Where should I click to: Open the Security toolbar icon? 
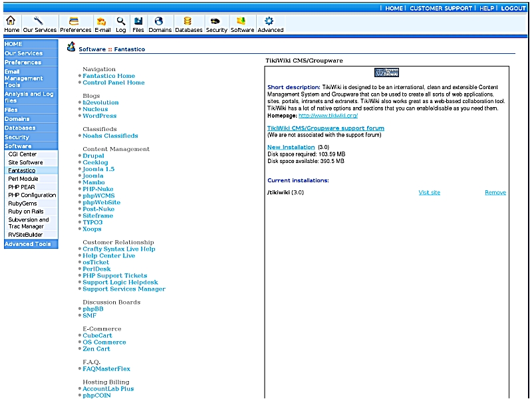pyautogui.click(x=215, y=21)
